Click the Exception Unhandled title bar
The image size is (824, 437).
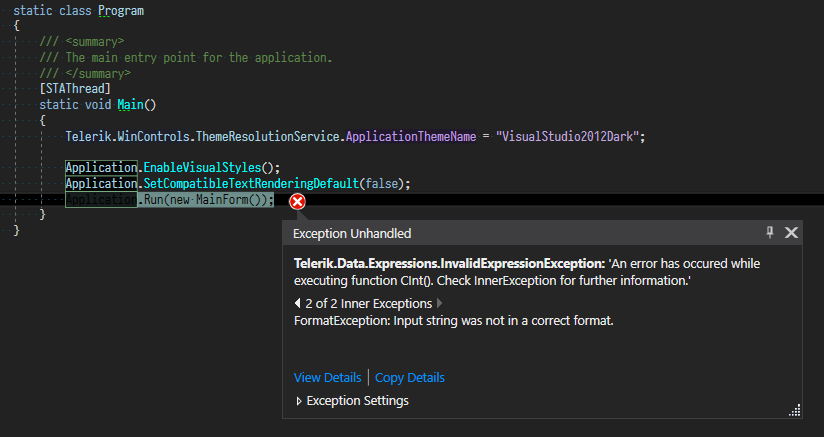click(x=500, y=233)
